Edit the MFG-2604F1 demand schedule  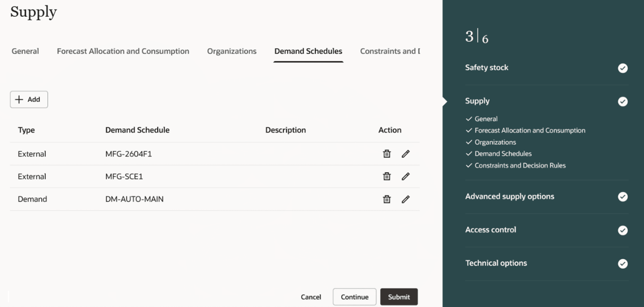coord(405,153)
